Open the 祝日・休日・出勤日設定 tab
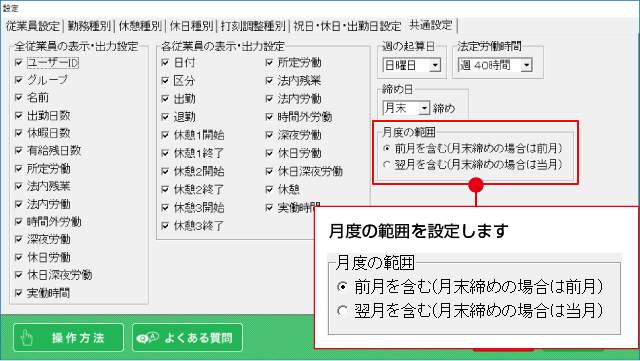640x361 pixels. click(347, 26)
